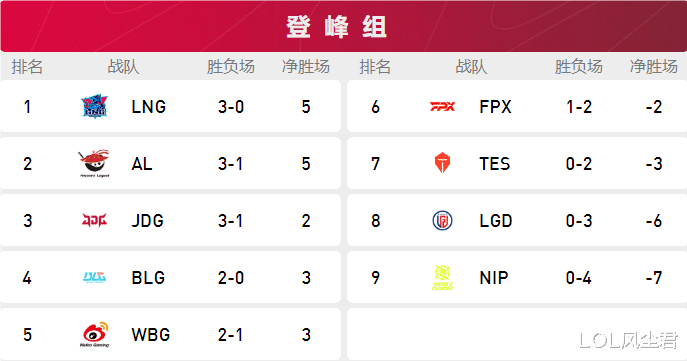This screenshot has height=361, width=687.
Task: Select the NIP team name
Action: pos(494,278)
